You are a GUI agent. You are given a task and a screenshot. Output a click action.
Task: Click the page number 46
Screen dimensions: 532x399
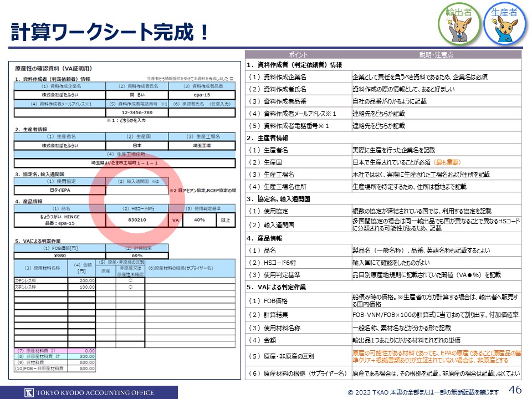(515, 390)
